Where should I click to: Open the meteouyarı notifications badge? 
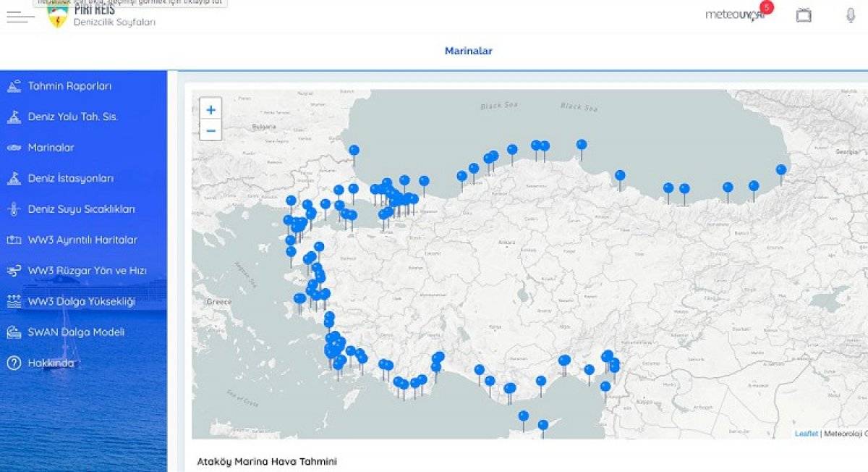coord(767,9)
